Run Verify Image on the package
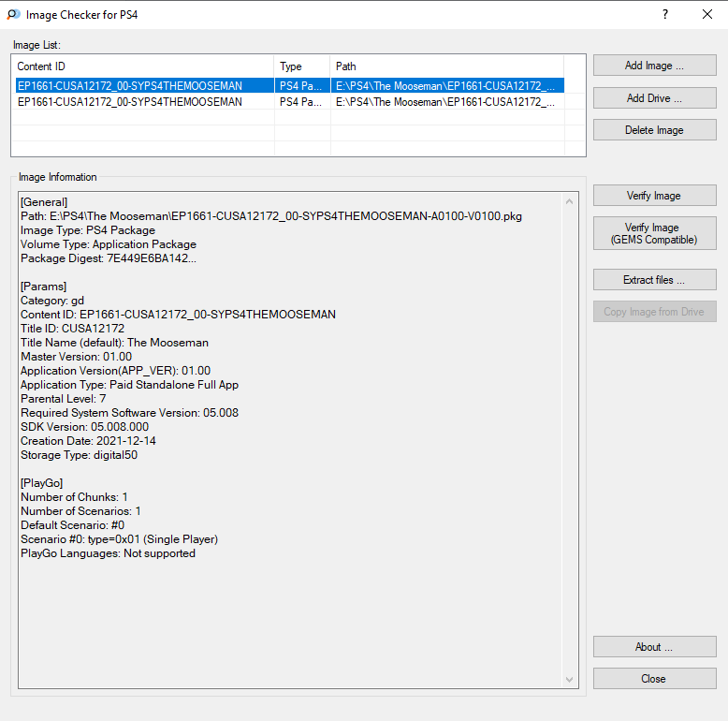The width and height of the screenshot is (728, 721). click(654, 196)
